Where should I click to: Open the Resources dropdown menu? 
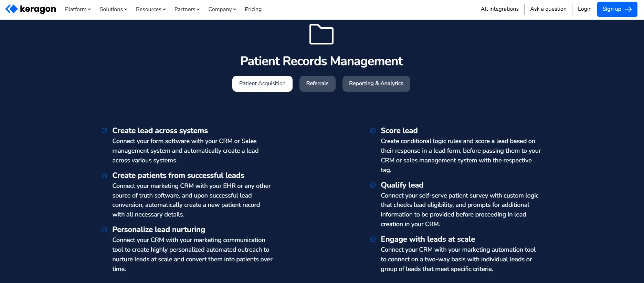coord(151,9)
